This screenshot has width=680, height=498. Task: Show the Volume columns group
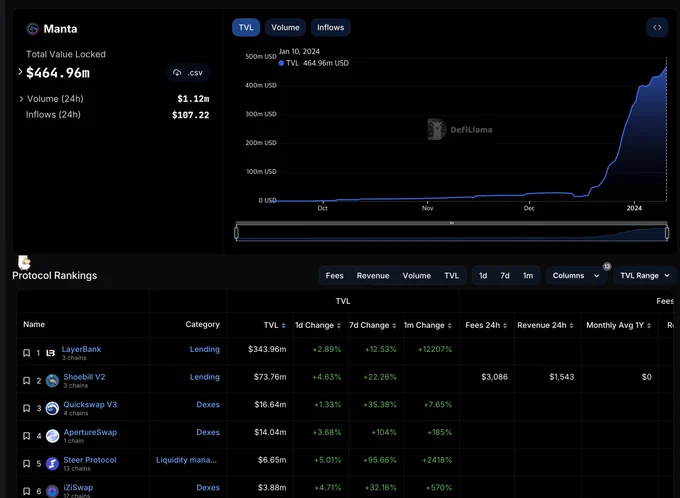click(416, 275)
